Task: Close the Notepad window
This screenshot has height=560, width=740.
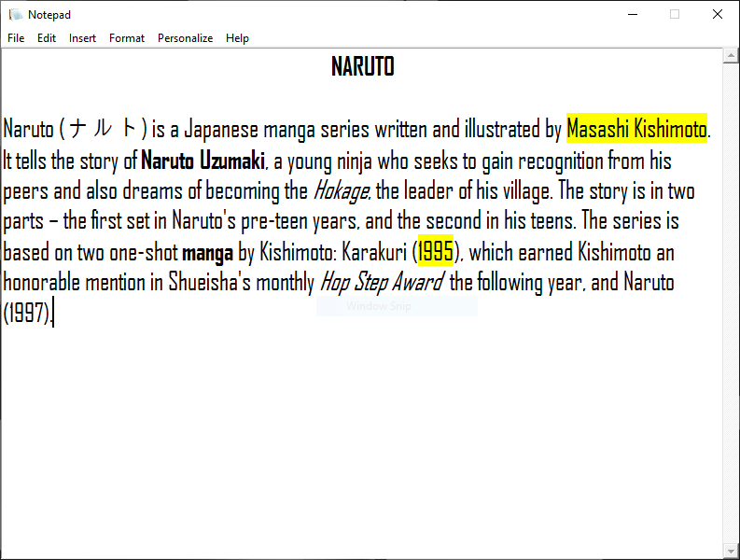Action: pyautogui.click(x=718, y=15)
